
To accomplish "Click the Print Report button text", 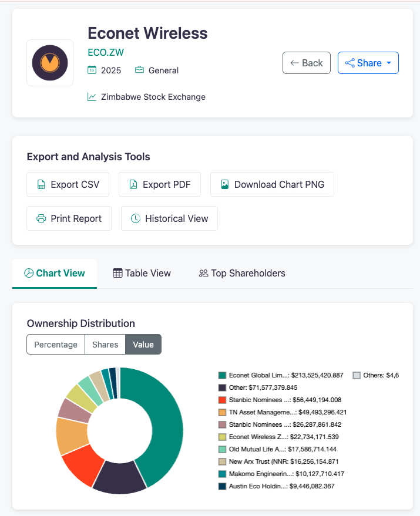I will coord(76,218).
